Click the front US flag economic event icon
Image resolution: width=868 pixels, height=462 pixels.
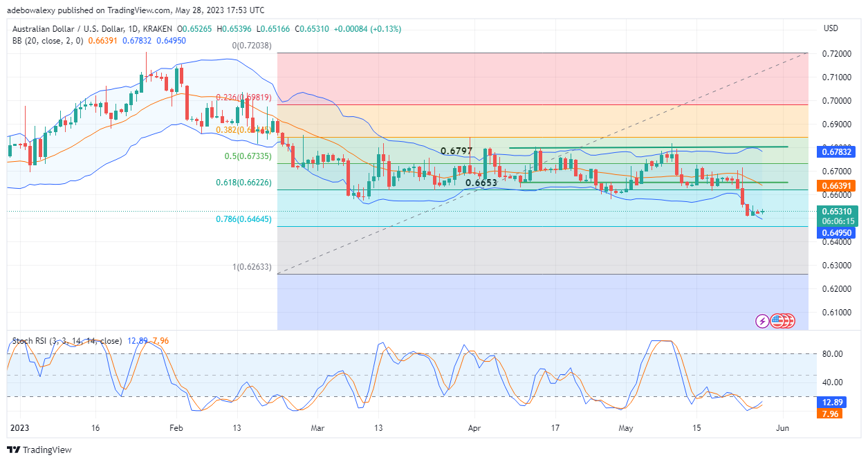(x=776, y=321)
